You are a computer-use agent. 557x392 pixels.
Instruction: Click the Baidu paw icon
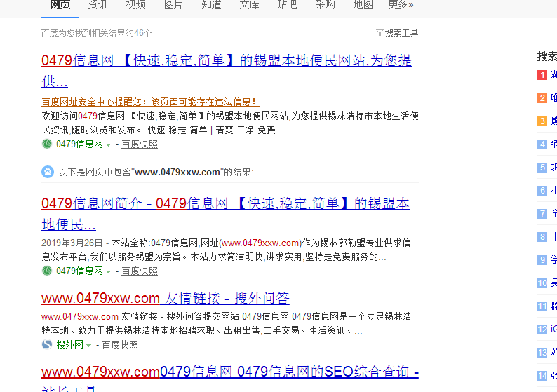pyautogui.click(x=48, y=172)
